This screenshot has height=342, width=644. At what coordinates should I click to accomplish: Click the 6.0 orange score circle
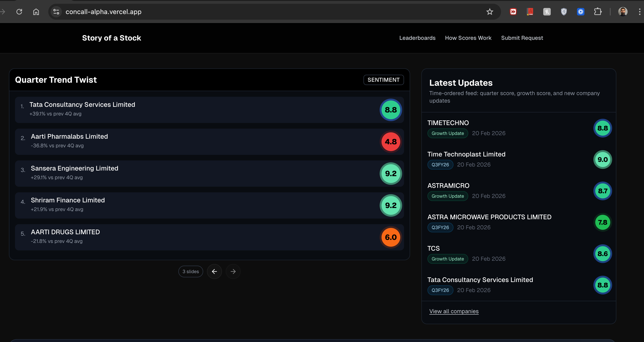tap(391, 237)
